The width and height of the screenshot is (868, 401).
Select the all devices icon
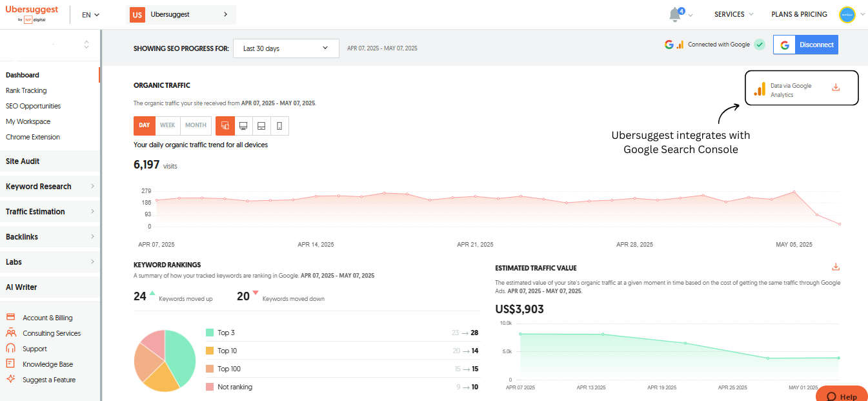pyautogui.click(x=225, y=125)
